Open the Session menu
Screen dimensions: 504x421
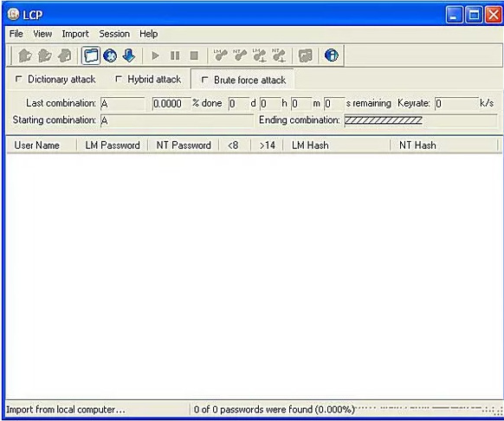(x=114, y=34)
